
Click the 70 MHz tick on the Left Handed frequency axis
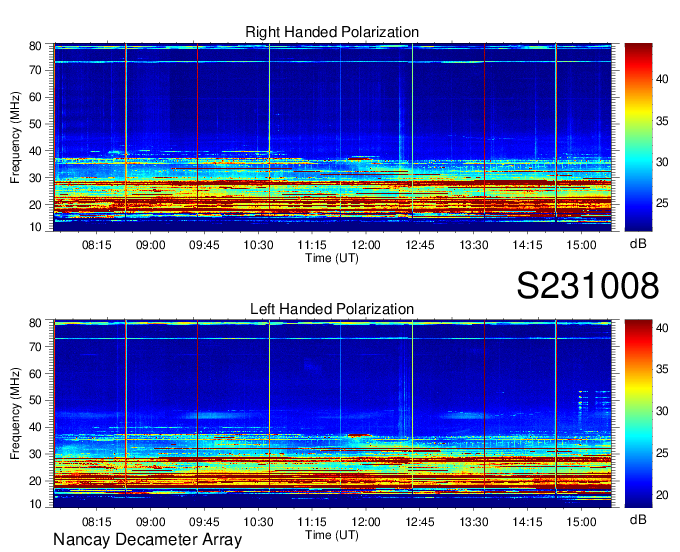(35, 347)
